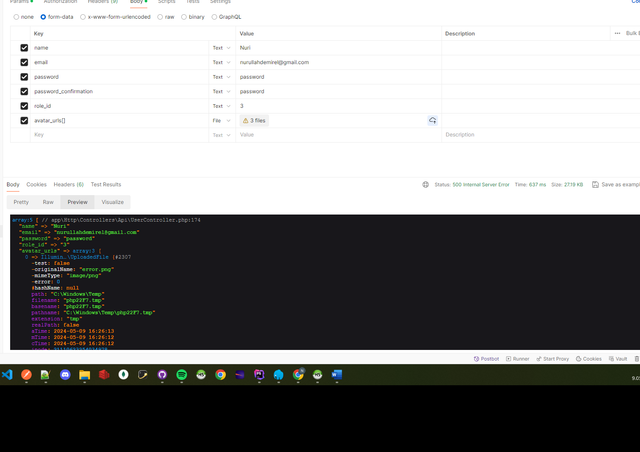Click the trash icon in the footer bar
640x452 pixels.
637,359
